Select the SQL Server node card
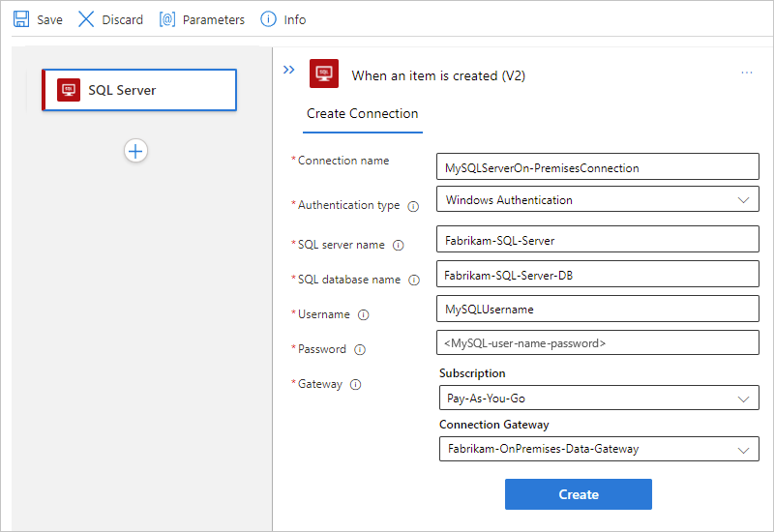Image resolution: width=774 pixels, height=532 pixels. (x=139, y=90)
